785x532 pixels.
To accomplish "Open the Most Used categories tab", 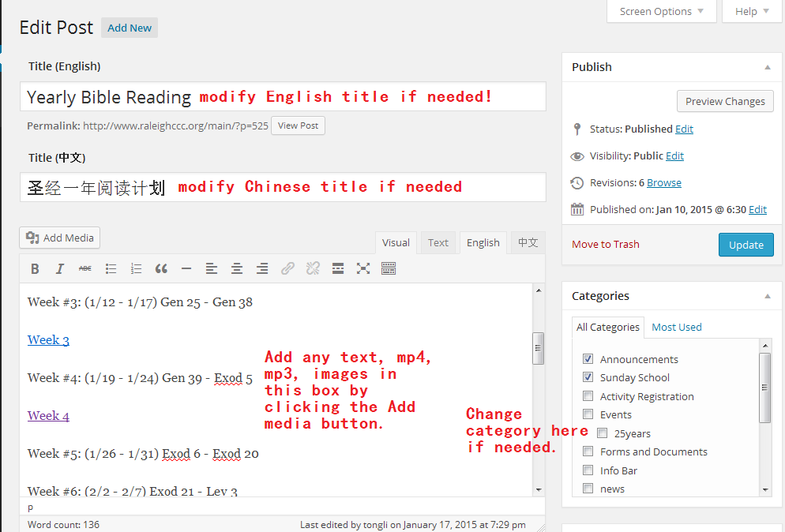I will [676, 328].
